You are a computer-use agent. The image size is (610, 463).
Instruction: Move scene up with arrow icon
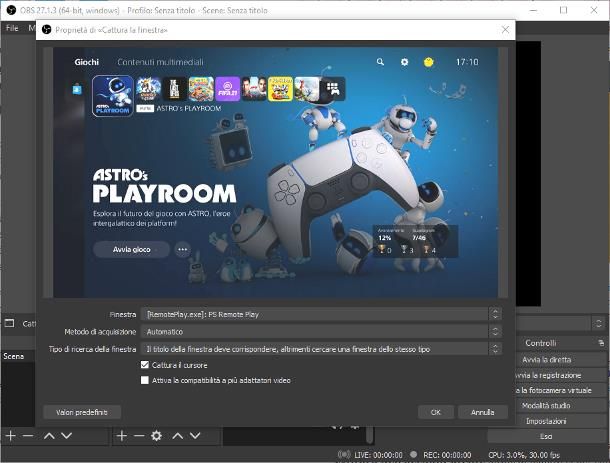[x=49, y=436]
